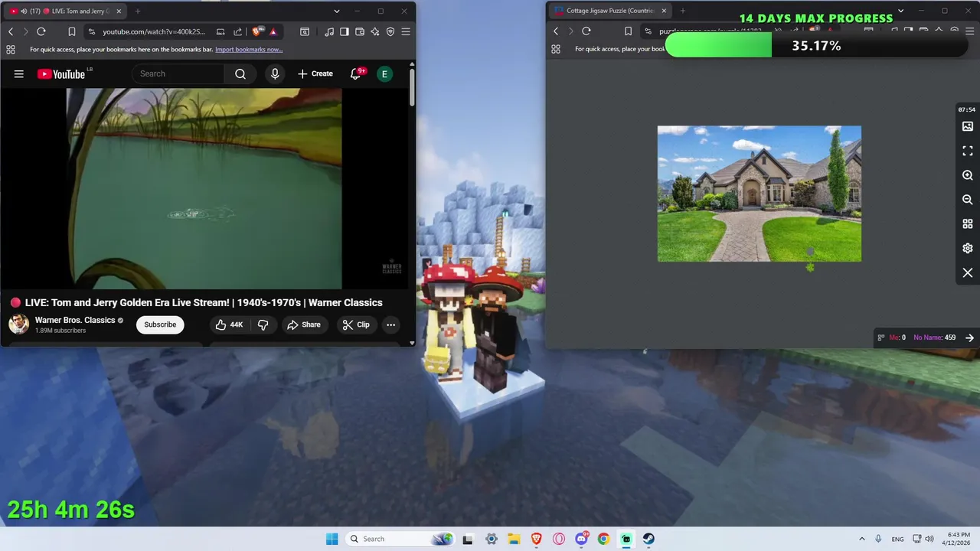Show hidden system tray icons chevron
The image size is (980, 551).
click(861, 539)
